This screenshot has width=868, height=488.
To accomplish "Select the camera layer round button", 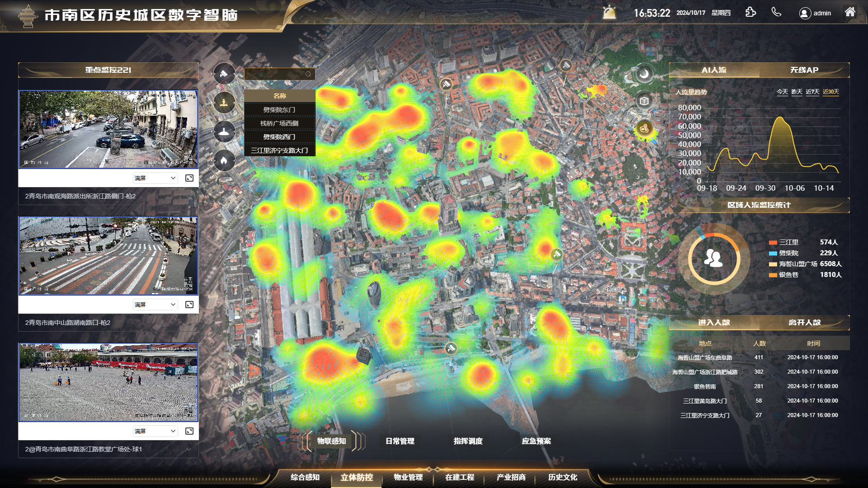I will 224,74.
